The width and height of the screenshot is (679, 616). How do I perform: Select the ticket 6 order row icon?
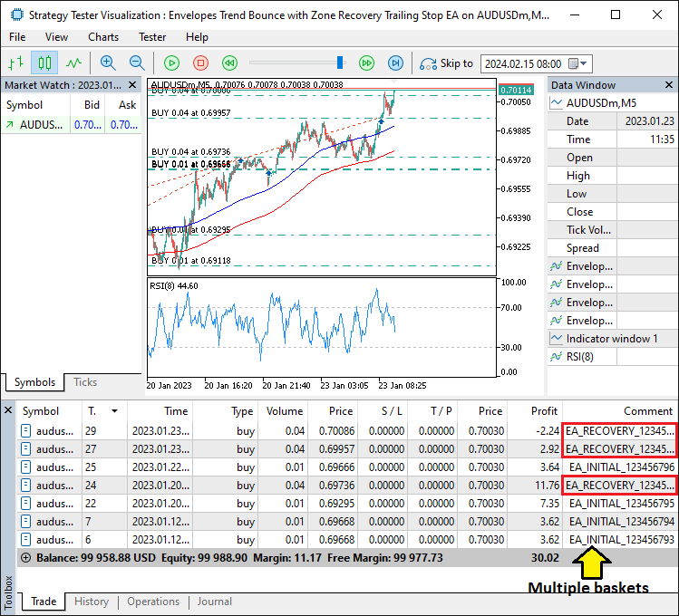pos(26,540)
